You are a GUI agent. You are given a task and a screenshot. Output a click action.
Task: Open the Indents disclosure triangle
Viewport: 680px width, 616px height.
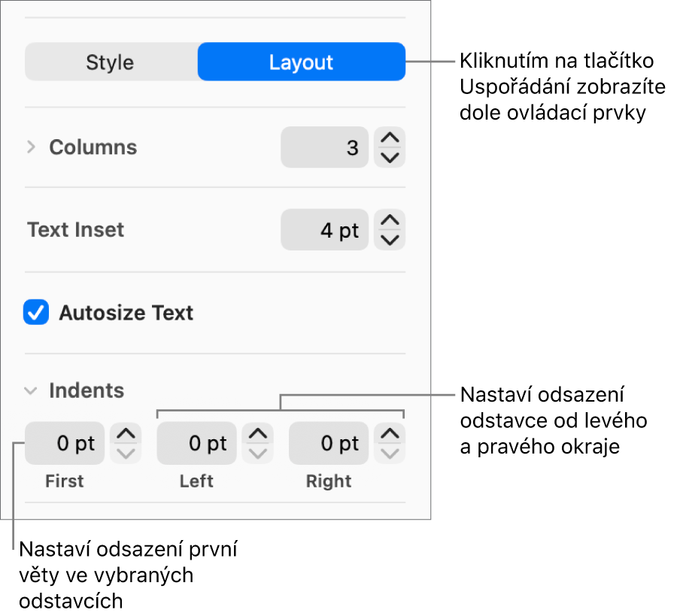(x=31, y=390)
